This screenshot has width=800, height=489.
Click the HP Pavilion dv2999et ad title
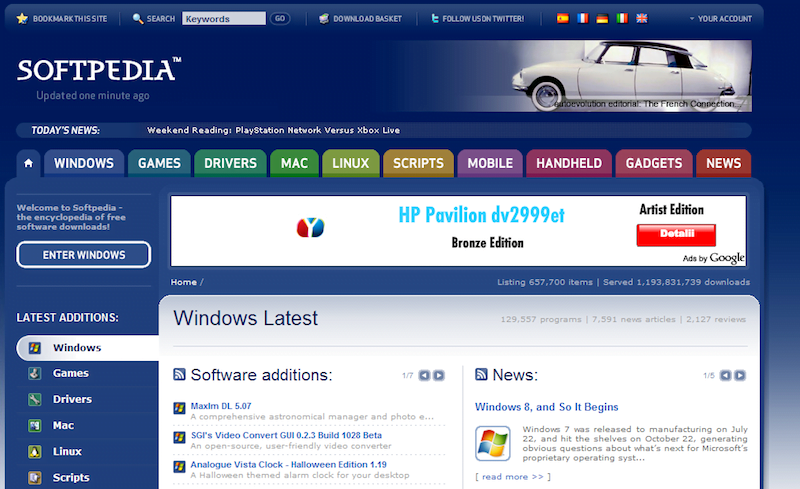pyautogui.click(x=482, y=215)
